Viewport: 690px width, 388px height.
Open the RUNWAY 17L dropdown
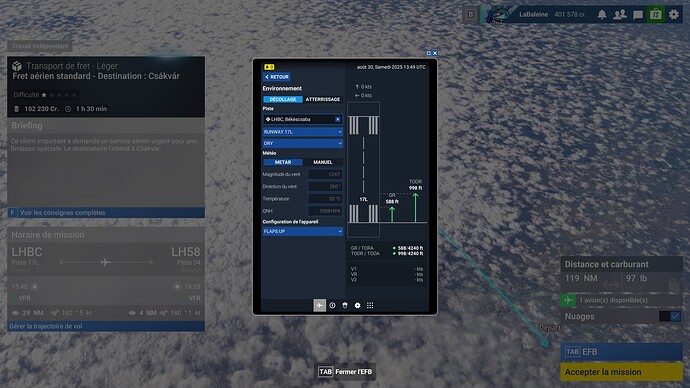pyautogui.click(x=303, y=132)
